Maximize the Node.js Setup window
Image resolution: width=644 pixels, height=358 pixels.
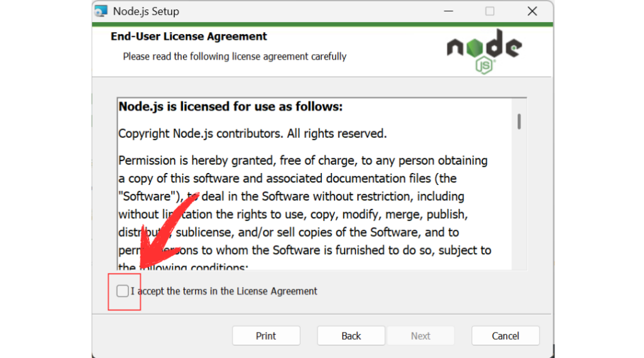490,11
